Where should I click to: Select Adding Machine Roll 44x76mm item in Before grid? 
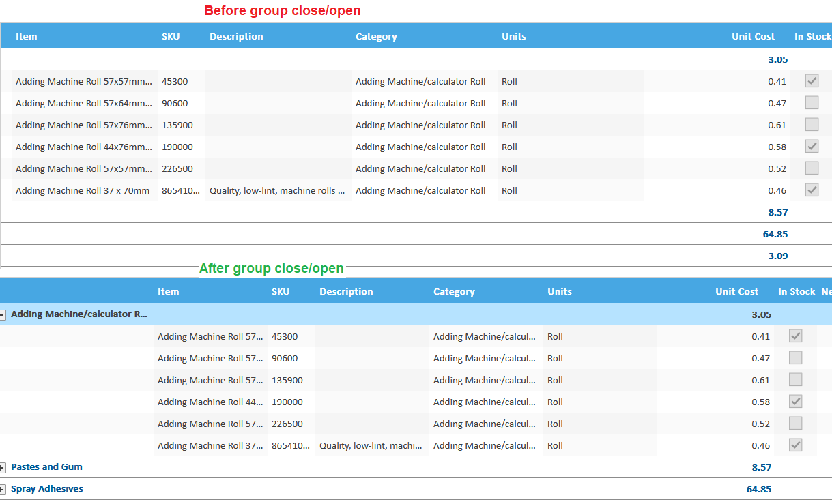coord(84,147)
